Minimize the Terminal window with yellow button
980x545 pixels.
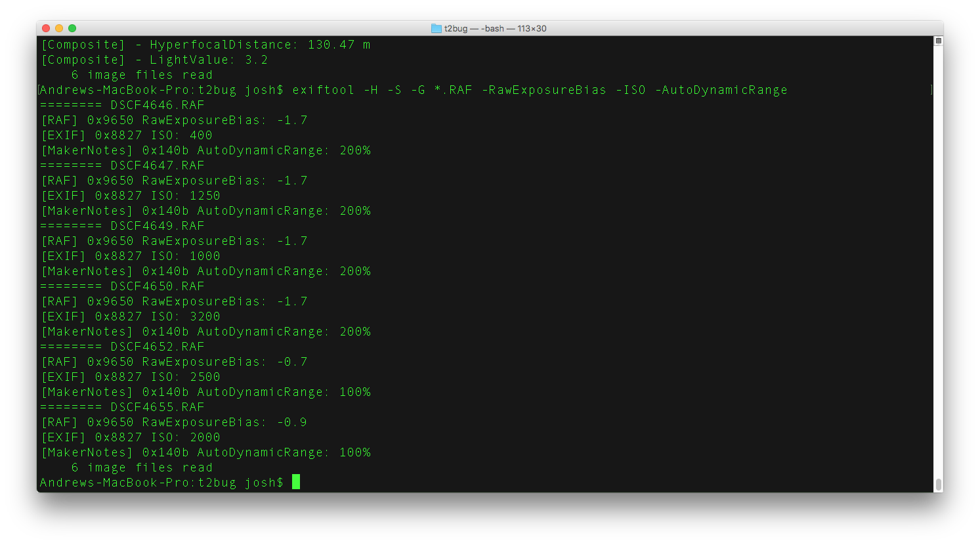click(59, 28)
